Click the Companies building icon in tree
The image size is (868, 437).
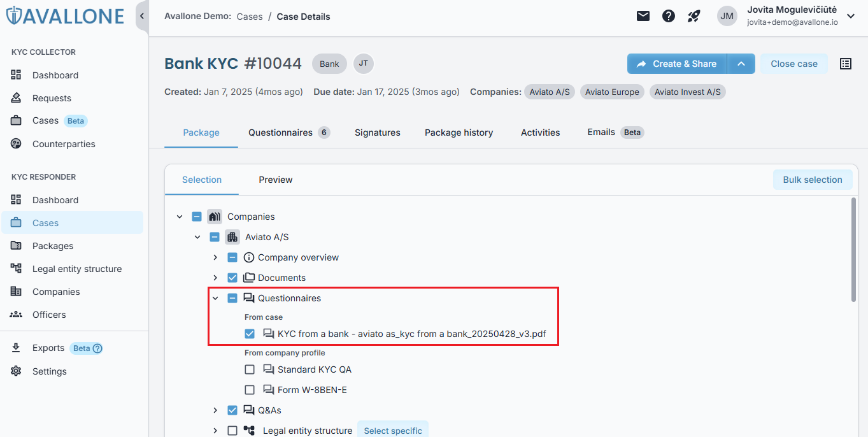tap(215, 217)
